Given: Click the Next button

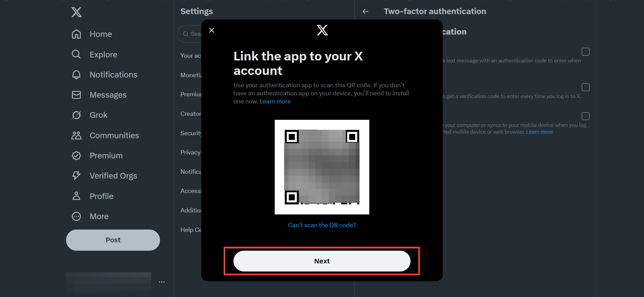Looking at the screenshot, I should click(322, 261).
